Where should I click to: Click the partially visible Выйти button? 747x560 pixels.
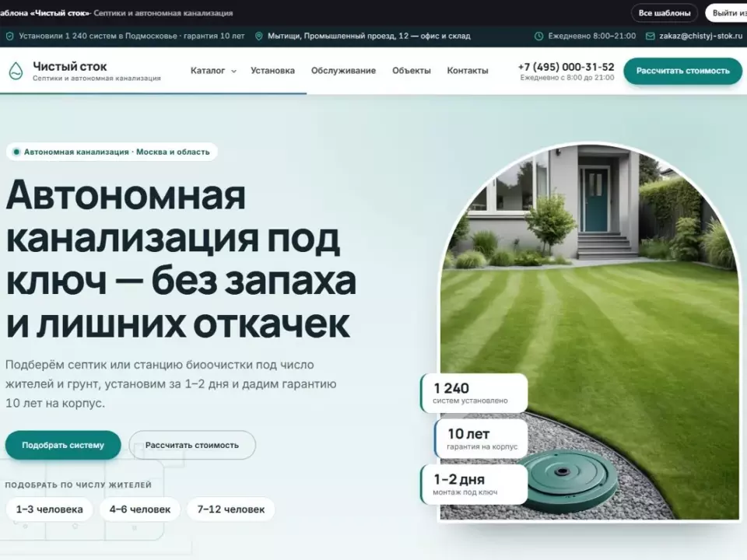point(726,13)
